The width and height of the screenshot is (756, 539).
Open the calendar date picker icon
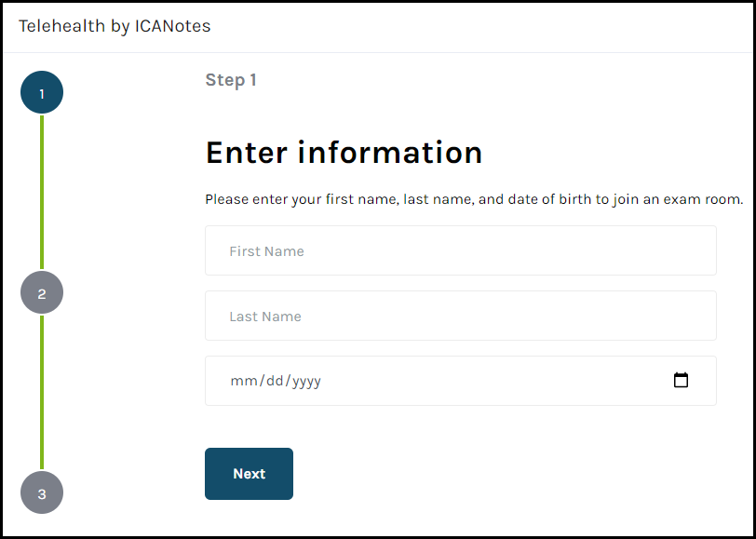coord(681,381)
